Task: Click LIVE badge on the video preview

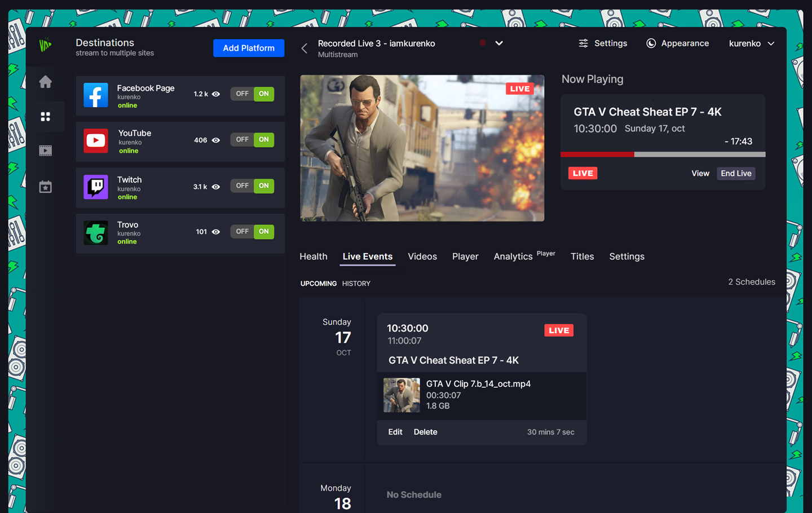Action: point(520,89)
